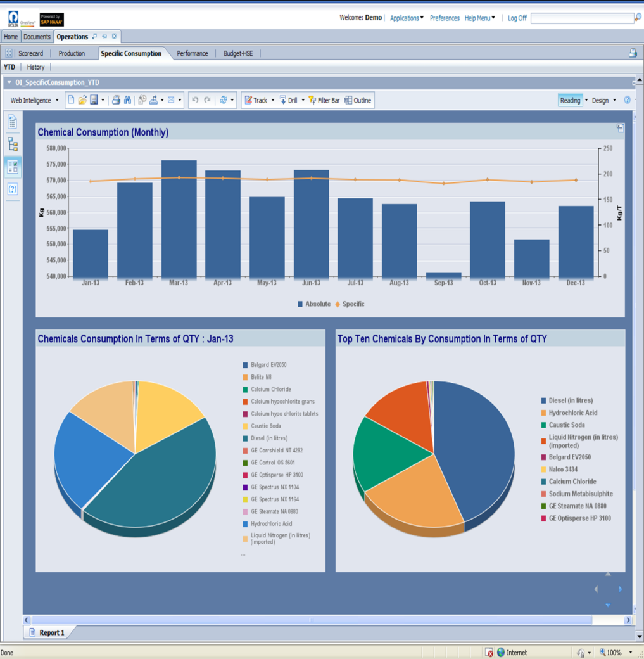The width and height of the screenshot is (644, 659).
Task: Click the Report 1 page icon
Action: point(32,632)
